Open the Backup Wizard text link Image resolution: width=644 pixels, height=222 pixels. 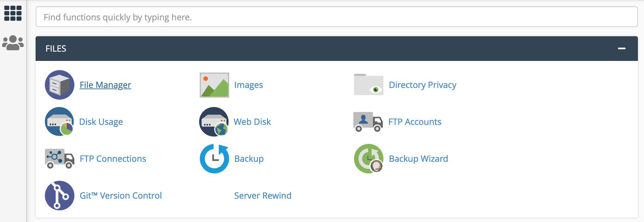point(418,159)
